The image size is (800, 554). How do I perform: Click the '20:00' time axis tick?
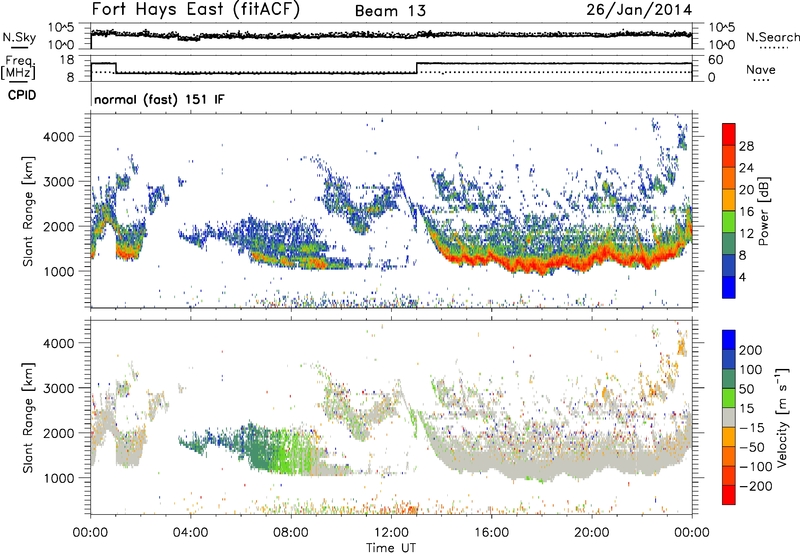(x=591, y=532)
